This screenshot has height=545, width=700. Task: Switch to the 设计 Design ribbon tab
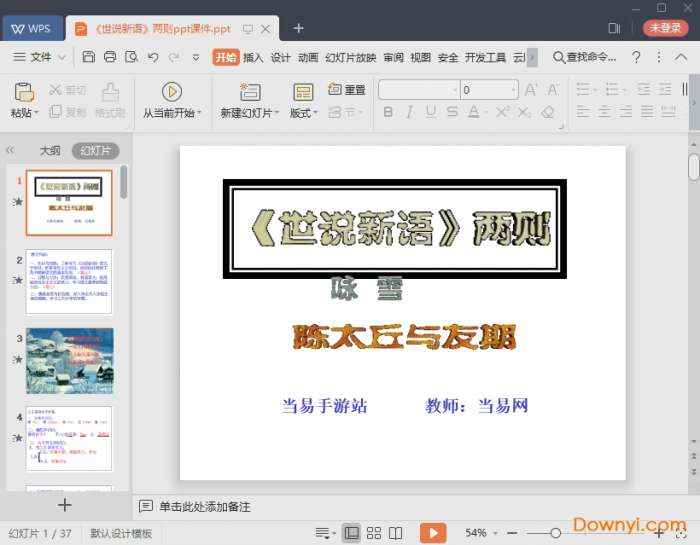(281, 57)
